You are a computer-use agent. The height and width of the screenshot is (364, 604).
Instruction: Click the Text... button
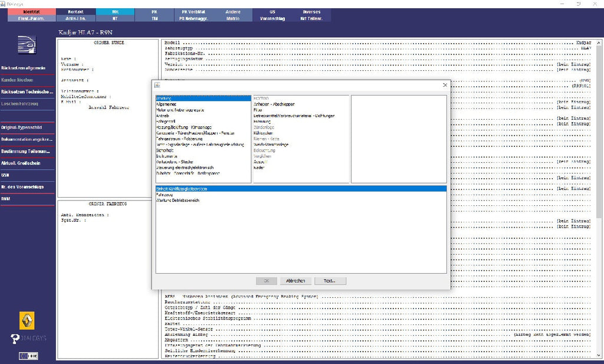coord(330,281)
